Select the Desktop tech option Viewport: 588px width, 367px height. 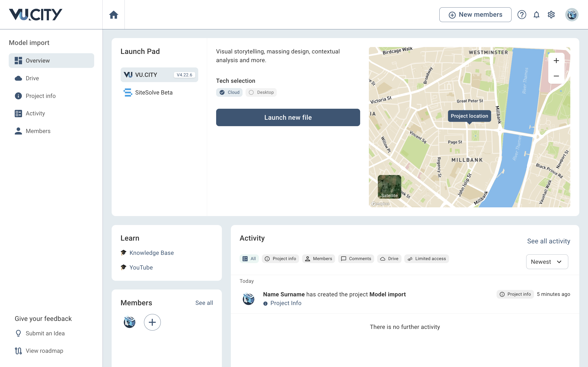[261, 92]
